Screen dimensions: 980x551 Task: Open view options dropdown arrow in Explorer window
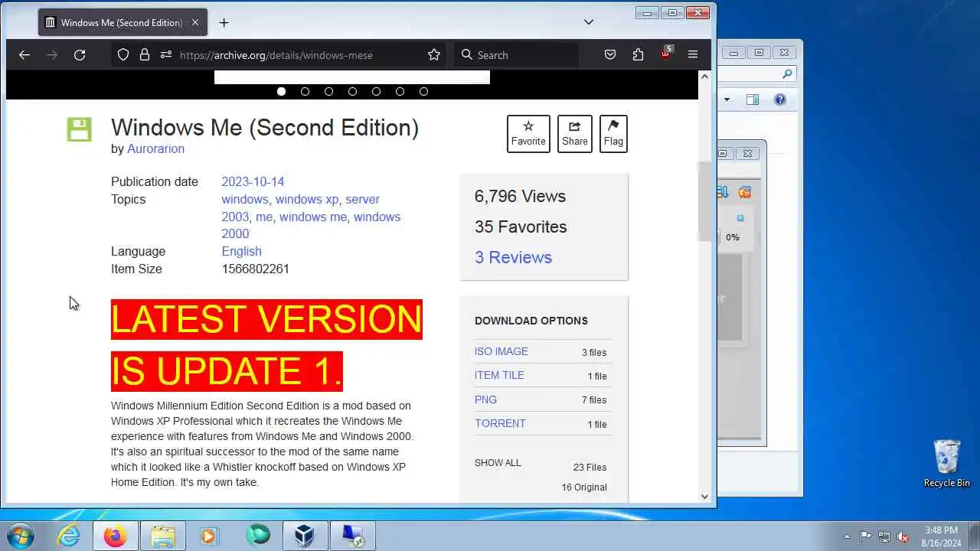tap(727, 99)
